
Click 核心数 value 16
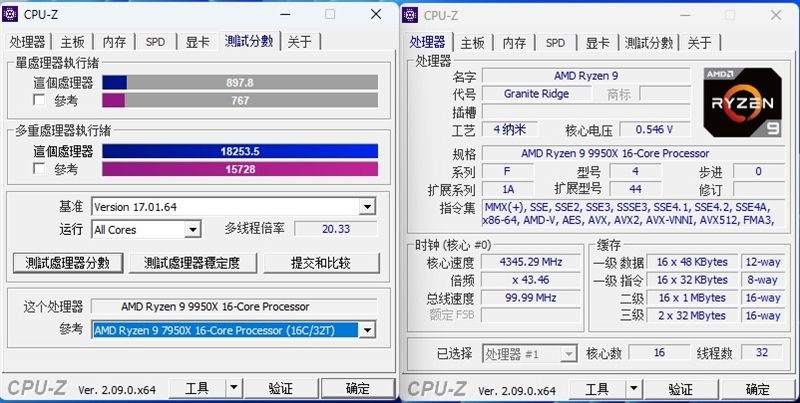[x=659, y=352]
